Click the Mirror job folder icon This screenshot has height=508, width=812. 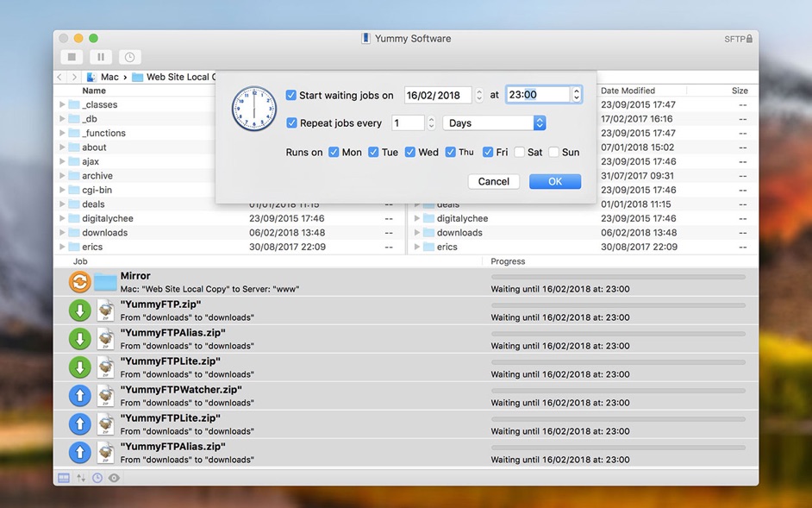(106, 282)
